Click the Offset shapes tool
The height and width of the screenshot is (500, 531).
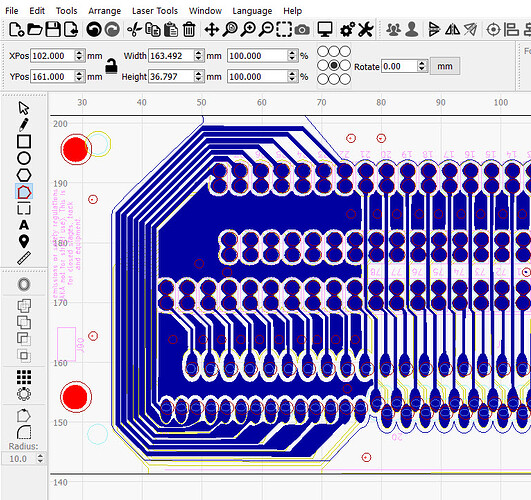click(x=24, y=285)
